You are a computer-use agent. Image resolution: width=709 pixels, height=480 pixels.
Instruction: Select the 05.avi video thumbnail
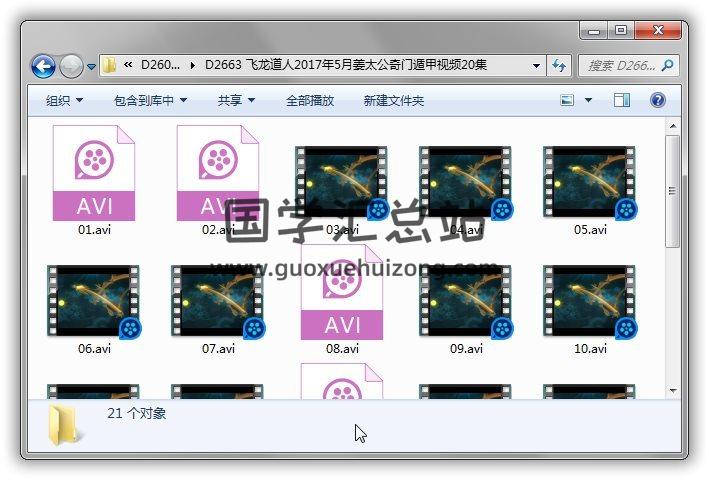point(590,182)
